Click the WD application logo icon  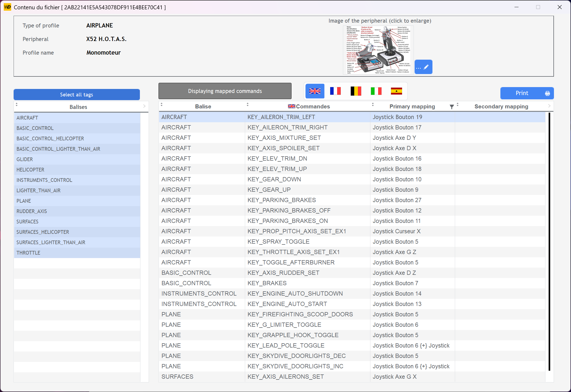pos(7,7)
